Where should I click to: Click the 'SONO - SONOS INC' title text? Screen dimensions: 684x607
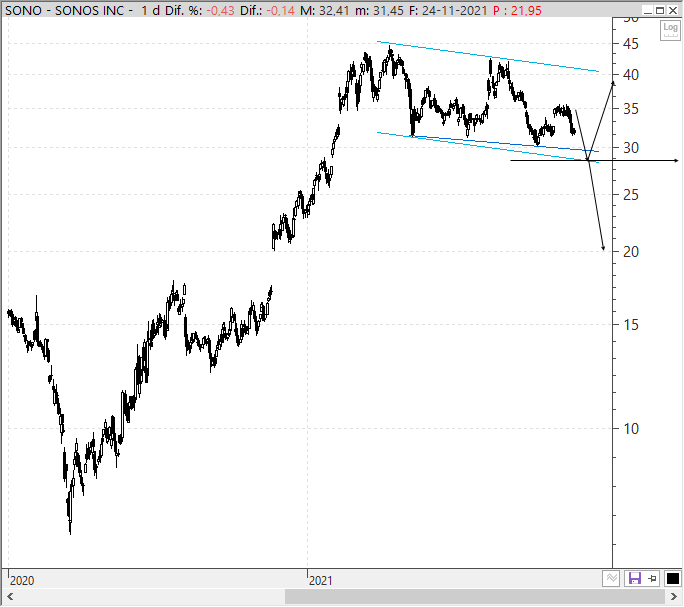tap(65, 10)
